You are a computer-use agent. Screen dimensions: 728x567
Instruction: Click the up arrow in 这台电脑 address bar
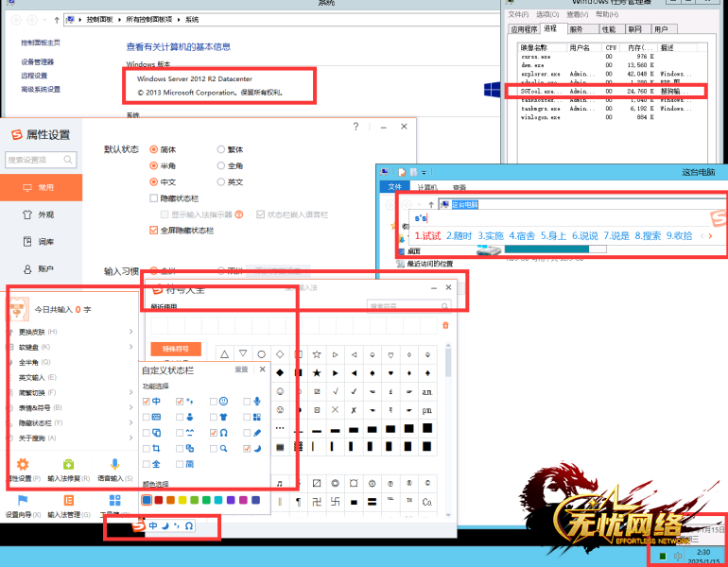[x=431, y=205]
